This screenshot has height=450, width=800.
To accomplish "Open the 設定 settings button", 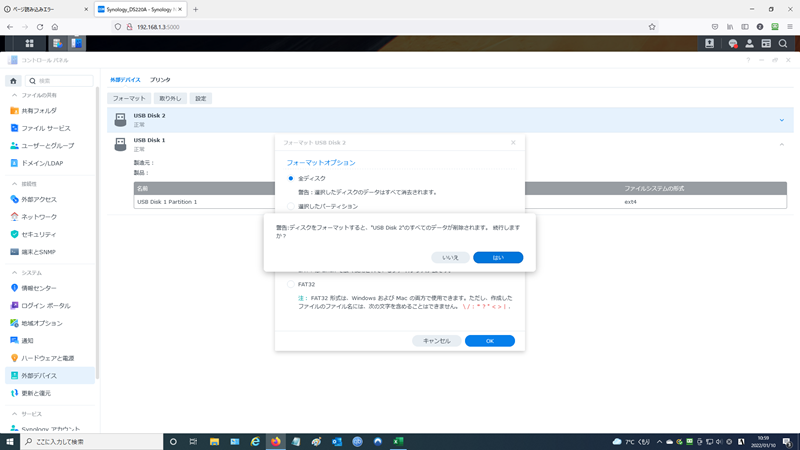I will tap(201, 98).
